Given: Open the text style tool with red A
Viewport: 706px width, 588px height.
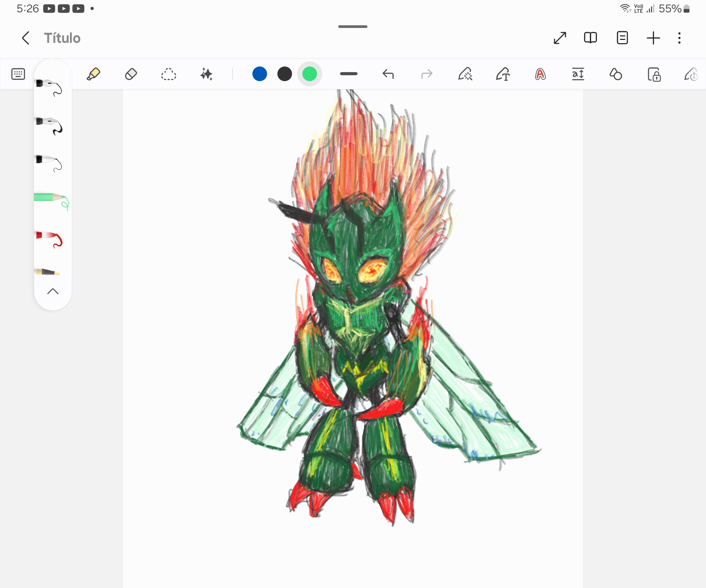Looking at the screenshot, I should (x=540, y=74).
